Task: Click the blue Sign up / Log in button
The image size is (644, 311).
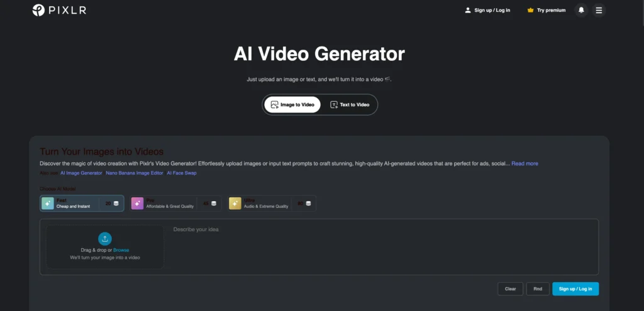Action: (575, 289)
